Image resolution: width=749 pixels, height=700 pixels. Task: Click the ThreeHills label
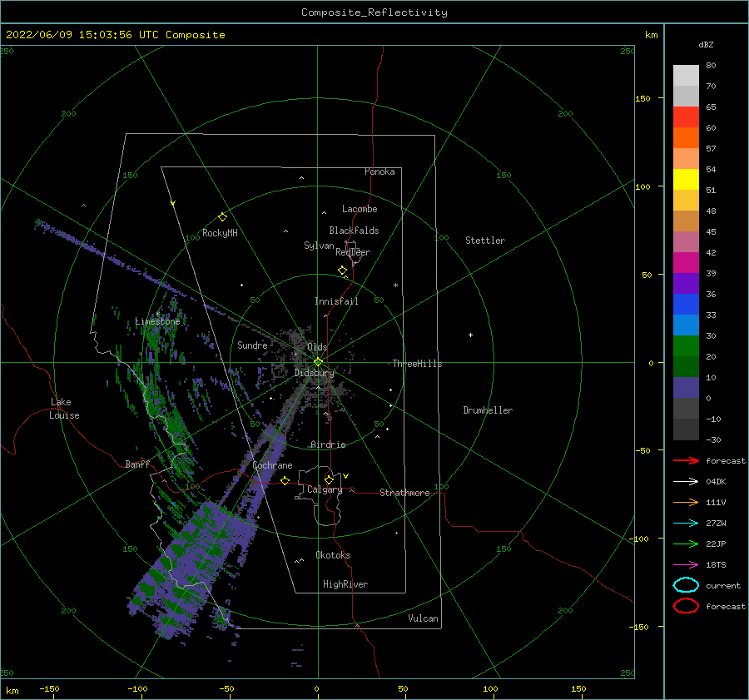[x=418, y=364]
